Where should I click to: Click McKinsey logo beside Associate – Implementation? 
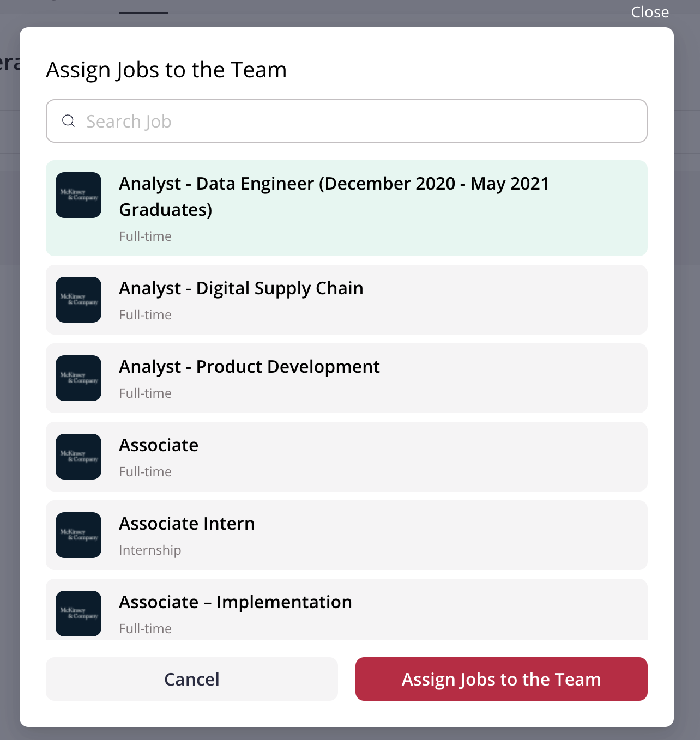click(x=79, y=614)
